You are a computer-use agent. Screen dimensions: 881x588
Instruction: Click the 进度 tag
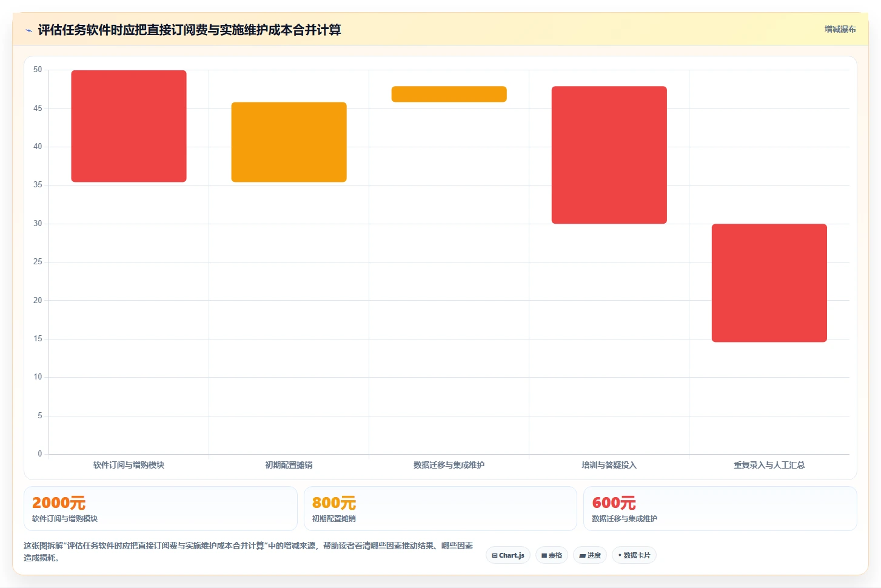click(x=590, y=555)
